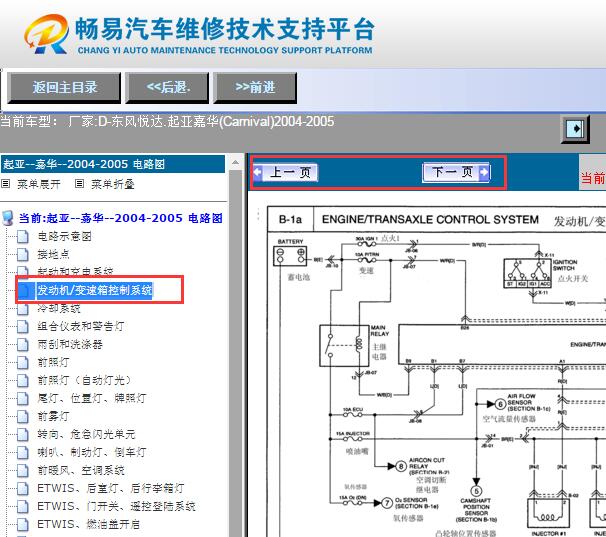The image size is (606, 537).
Task: Click the ENGINE/TRANSAXLE CONTROL SYSTEM diagram title
Action: (x=430, y=219)
